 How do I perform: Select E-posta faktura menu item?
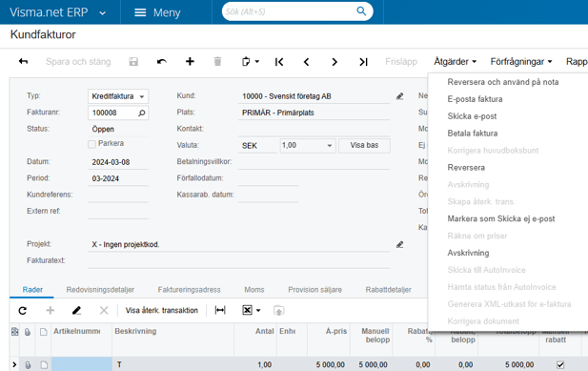(x=475, y=99)
